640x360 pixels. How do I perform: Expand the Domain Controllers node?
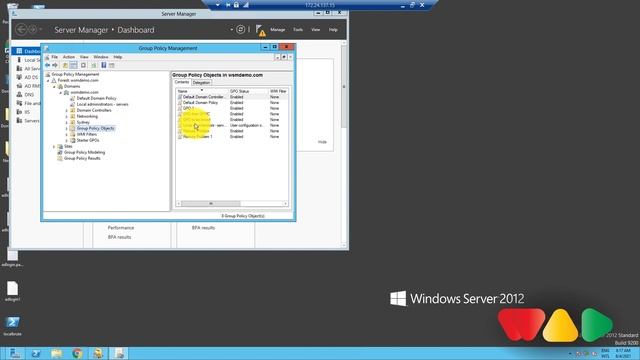(67, 111)
